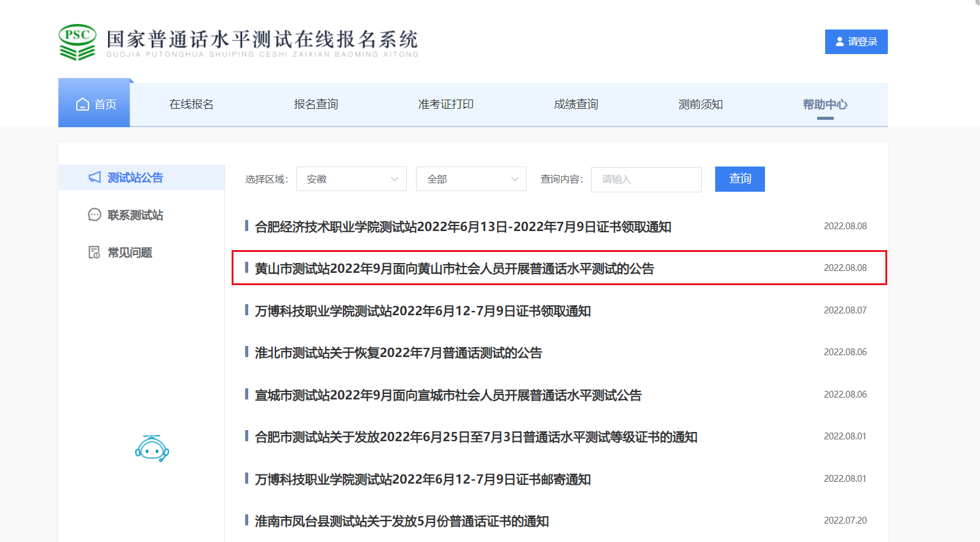Click the megaphone icon beside 测试站公告
980x542 pixels.
(95, 178)
